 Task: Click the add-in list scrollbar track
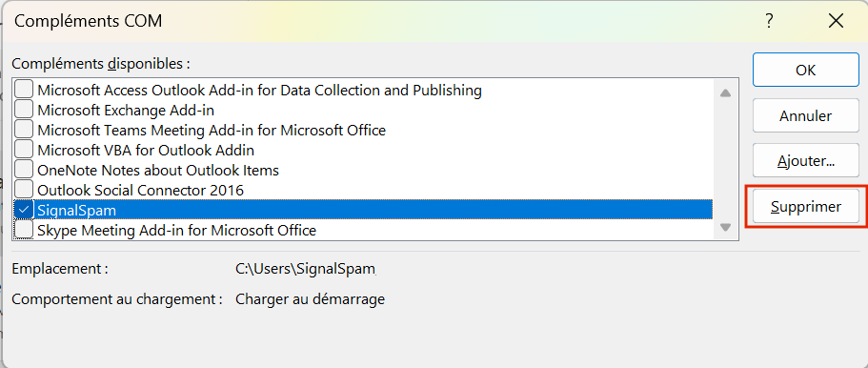pyautogui.click(x=726, y=159)
